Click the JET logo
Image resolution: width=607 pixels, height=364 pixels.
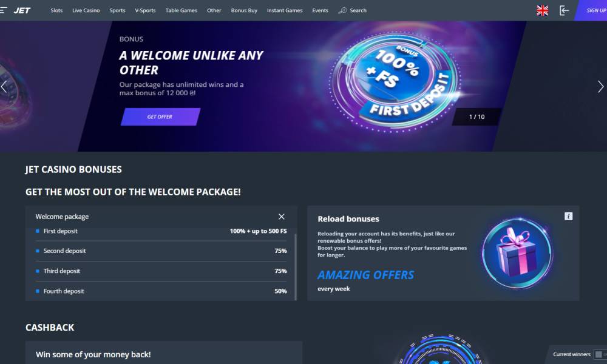click(x=22, y=10)
